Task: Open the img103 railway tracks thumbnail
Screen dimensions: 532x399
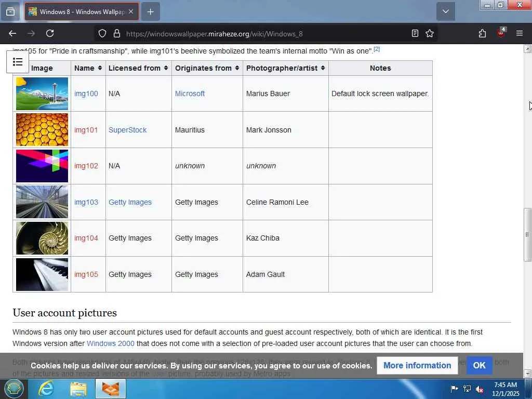Action: coord(42,202)
